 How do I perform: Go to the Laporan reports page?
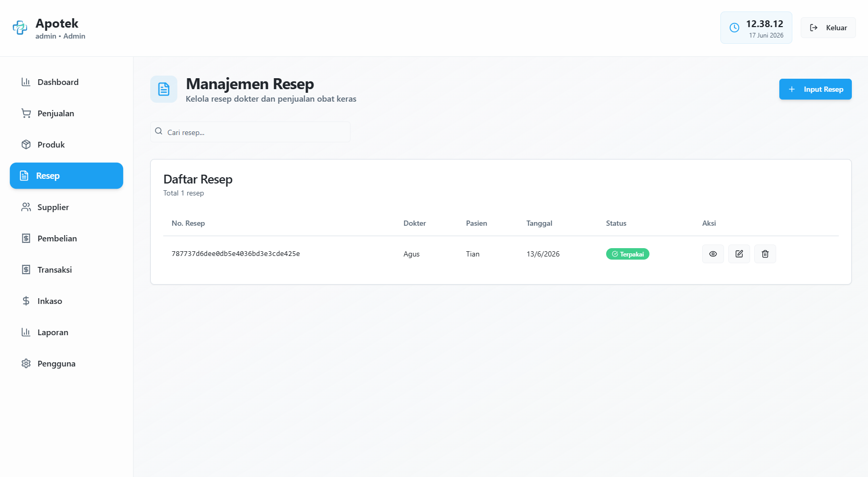(x=66, y=332)
